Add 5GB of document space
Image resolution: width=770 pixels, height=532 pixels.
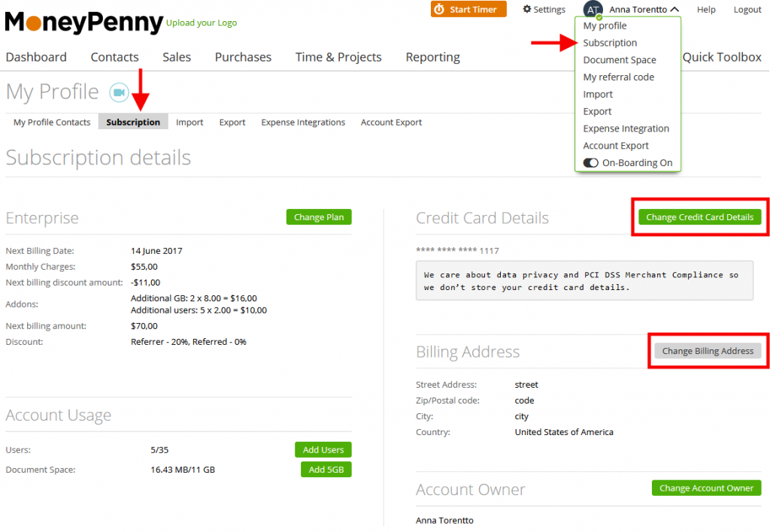pyautogui.click(x=326, y=469)
